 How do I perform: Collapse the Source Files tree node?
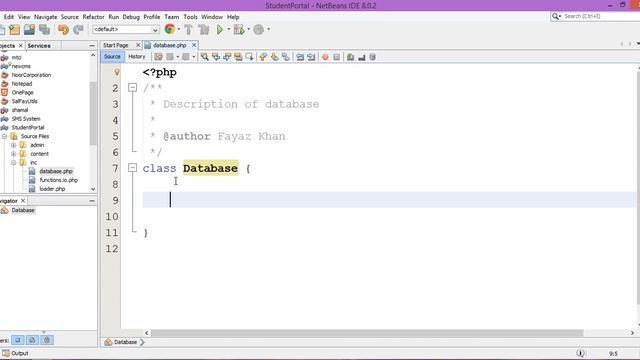[x=4, y=136]
